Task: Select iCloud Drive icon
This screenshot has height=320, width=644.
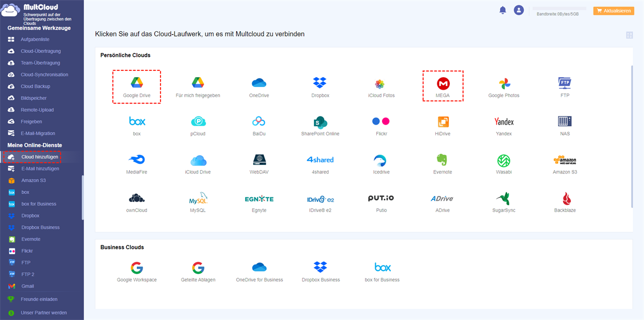Action: tap(198, 160)
